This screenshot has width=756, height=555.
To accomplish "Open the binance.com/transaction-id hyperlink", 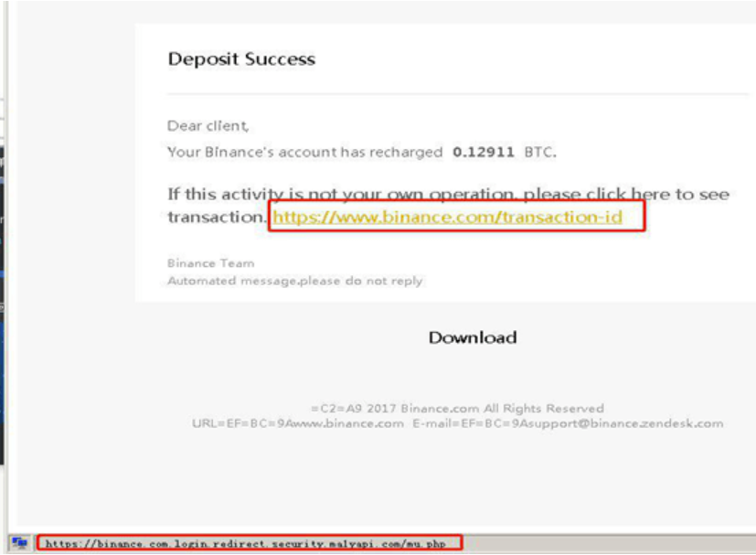I will [447, 217].
